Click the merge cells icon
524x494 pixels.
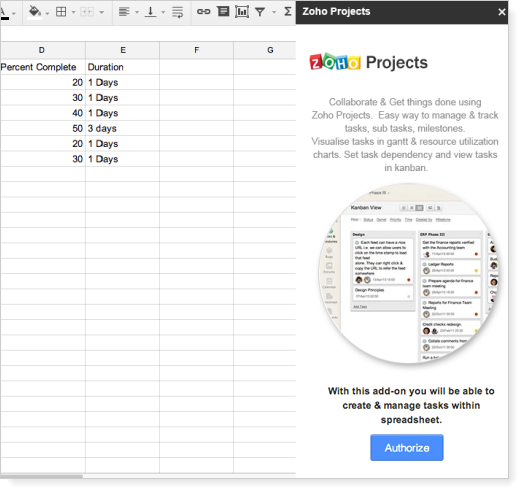pos(87,12)
